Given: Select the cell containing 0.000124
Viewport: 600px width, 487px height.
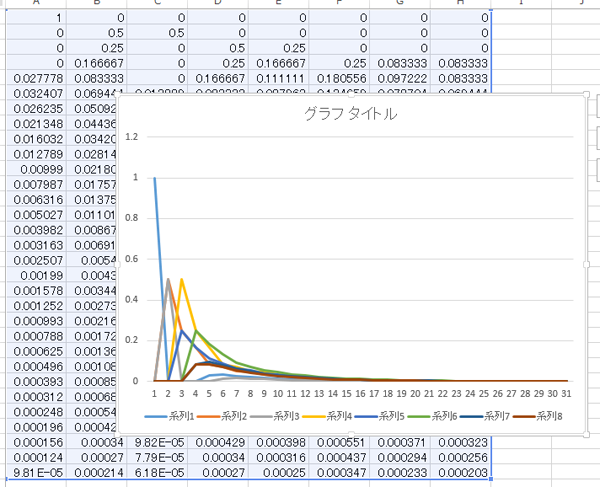Looking at the screenshot, I should (x=36, y=458).
